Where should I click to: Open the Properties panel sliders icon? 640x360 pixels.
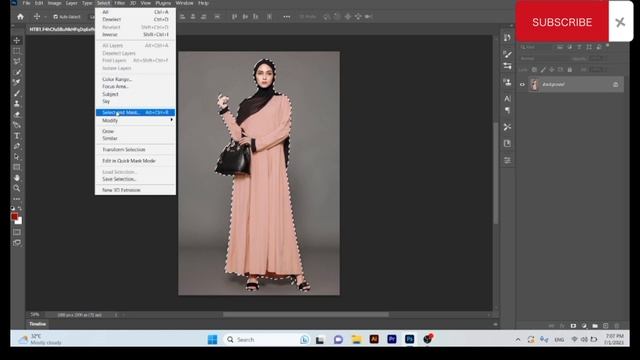[x=507, y=160]
